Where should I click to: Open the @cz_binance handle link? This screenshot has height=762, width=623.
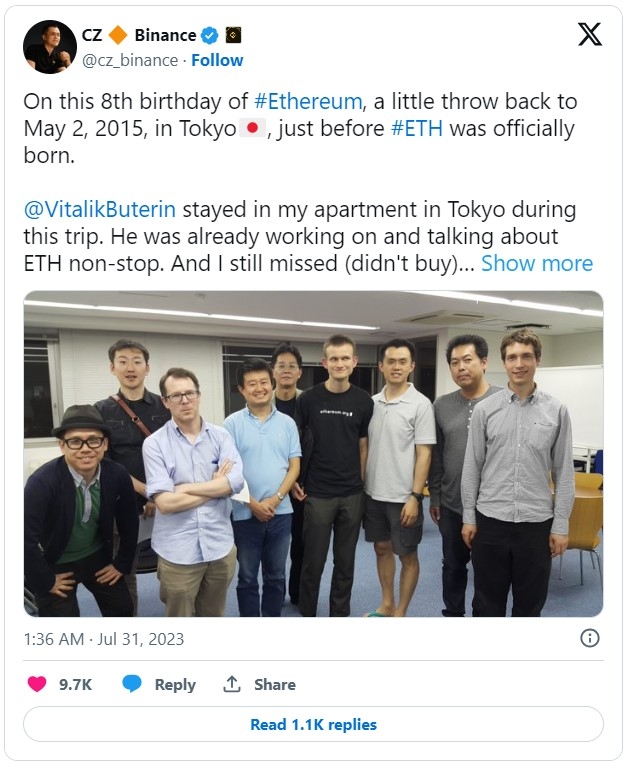coord(130,60)
